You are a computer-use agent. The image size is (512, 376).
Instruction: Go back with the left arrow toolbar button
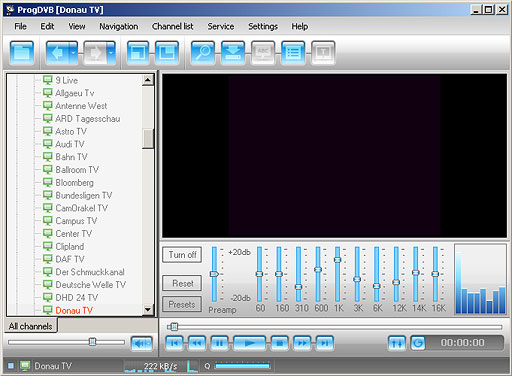tap(58, 53)
